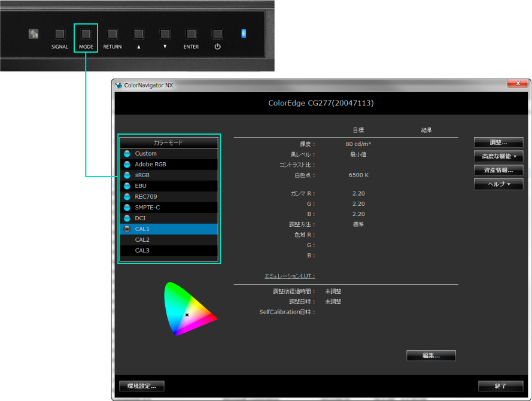The height and width of the screenshot is (401, 532).
Task: Click the 最小値 black level value
Action: click(358, 154)
